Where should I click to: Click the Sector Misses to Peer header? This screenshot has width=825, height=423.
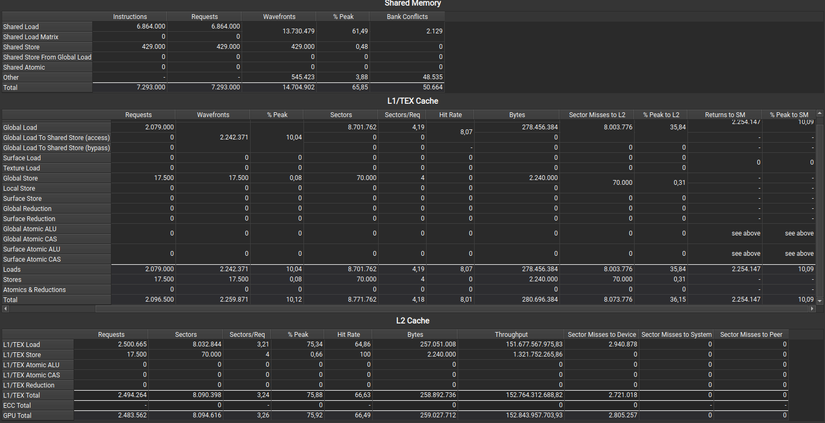[751, 335]
